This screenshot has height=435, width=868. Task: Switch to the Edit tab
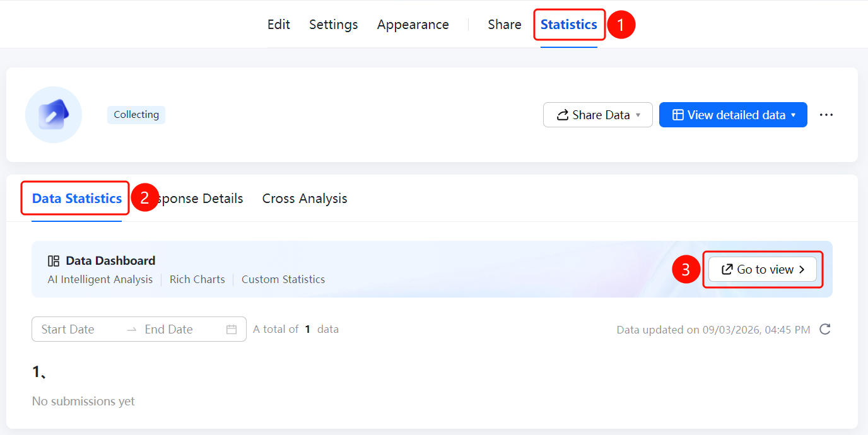click(279, 25)
